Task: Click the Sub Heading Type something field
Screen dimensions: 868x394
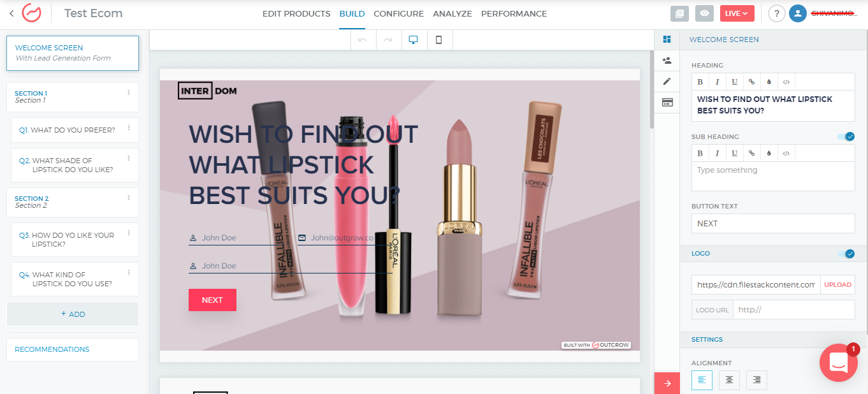Action: tap(773, 176)
